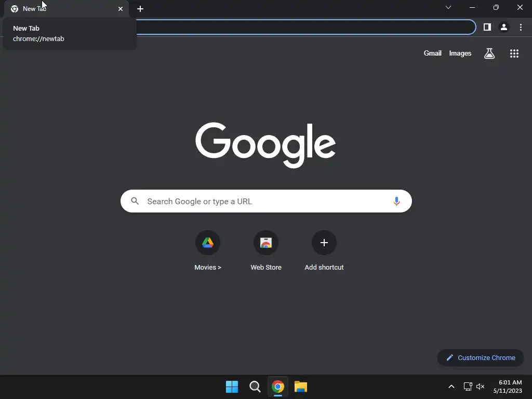Click the Add shortcut plus tile
Viewport: 532px width, 399px height.
324,251
